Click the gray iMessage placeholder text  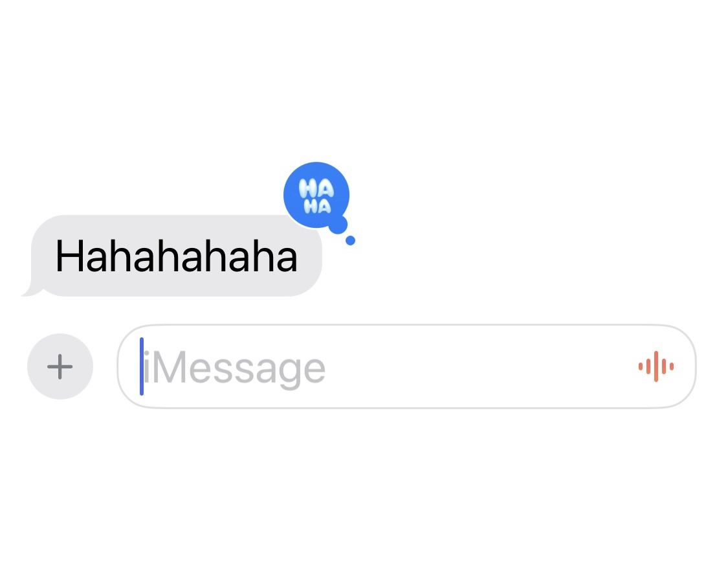point(234,369)
